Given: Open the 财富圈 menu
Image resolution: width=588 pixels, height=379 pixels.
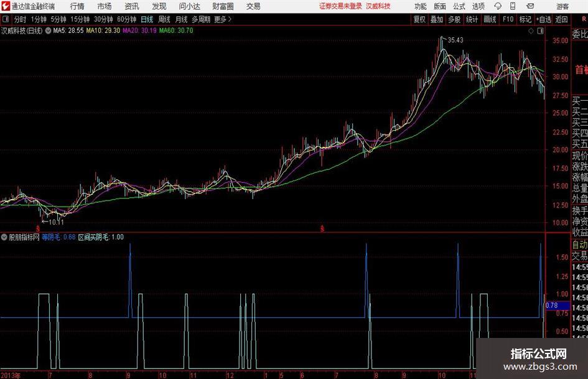Looking at the screenshot, I should pyautogui.click(x=223, y=6).
